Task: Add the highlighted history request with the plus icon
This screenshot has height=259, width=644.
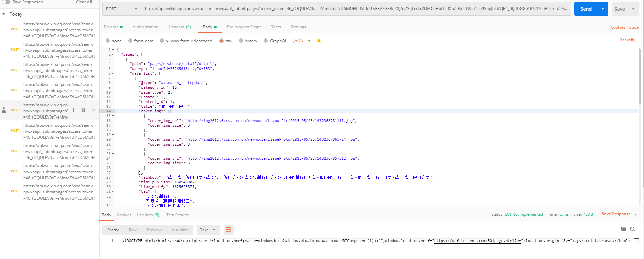Action: tap(73, 110)
